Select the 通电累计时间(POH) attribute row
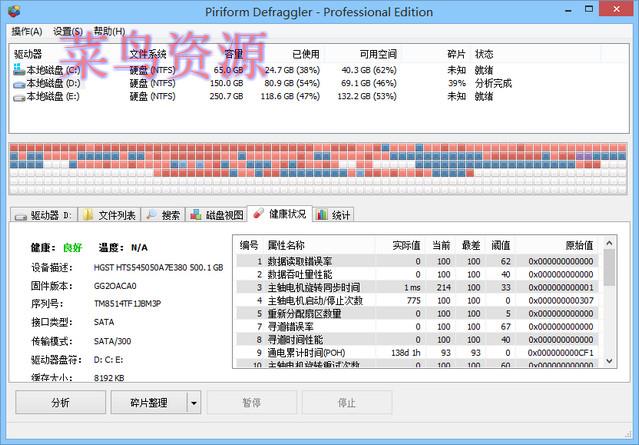The width and height of the screenshot is (639, 445). [417, 352]
